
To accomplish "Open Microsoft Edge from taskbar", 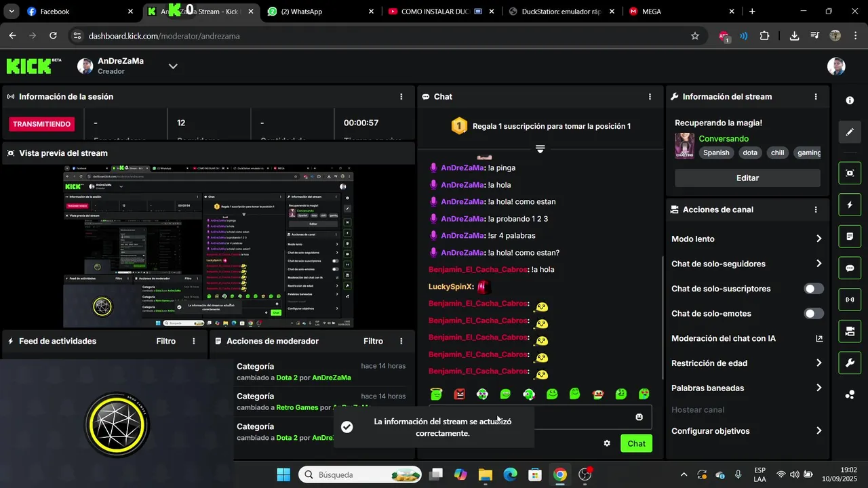I will coord(510,474).
